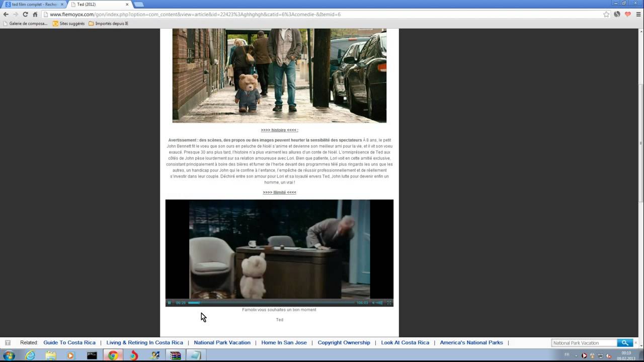
Task: Click the National Park Vacation search field
Action: pyautogui.click(x=584, y=343)
